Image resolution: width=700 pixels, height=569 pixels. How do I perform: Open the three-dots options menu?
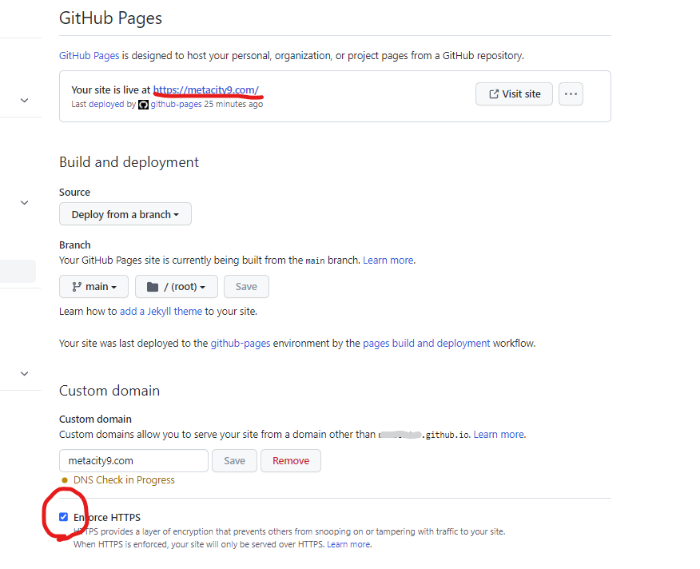click(571, 94)
